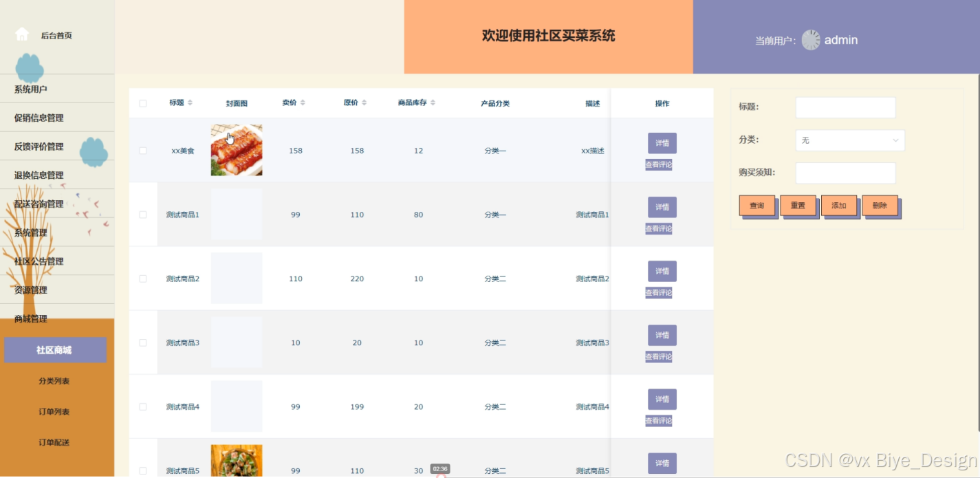Screen dimensions: 980x478
Task: Click the 测试商品3 title cell
Action: (183, 343)
